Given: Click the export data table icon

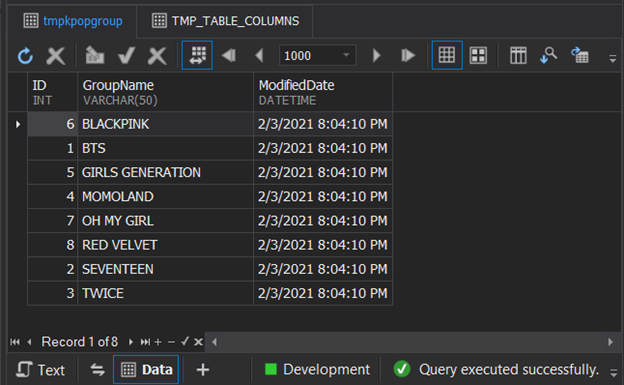Looking at the screenshot, I should click(580, 55).
